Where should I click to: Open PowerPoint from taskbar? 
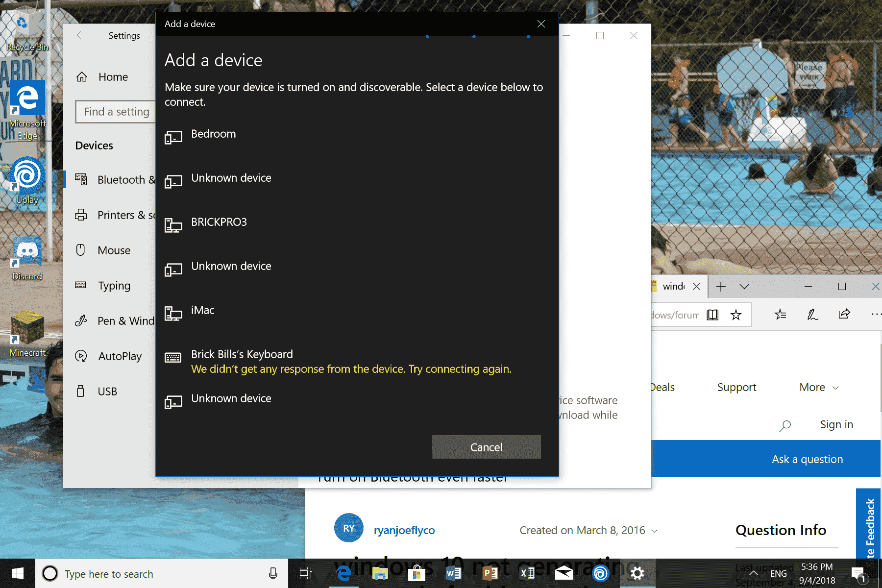coord(490,573)
